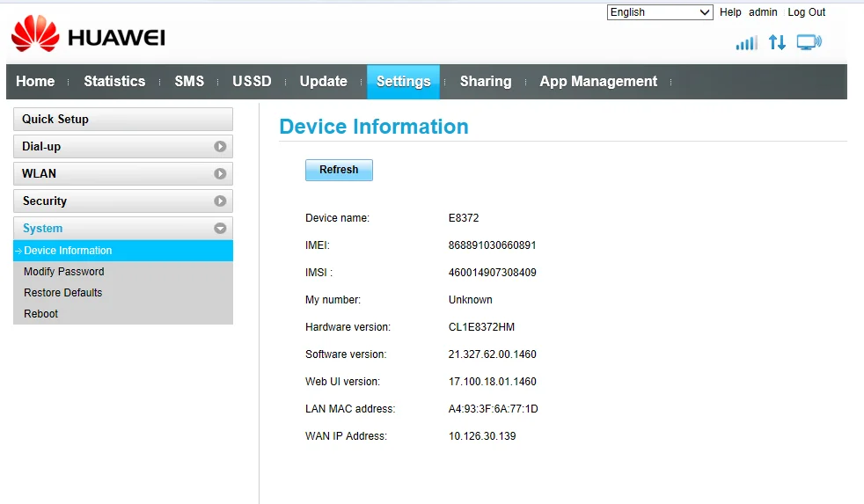
Task: Click the Log Out link
Action: point(806,12)
